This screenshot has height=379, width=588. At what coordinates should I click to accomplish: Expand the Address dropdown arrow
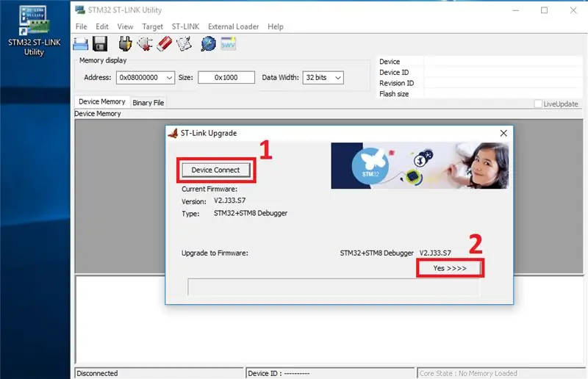pyautogui.click(x=169, y=78)
